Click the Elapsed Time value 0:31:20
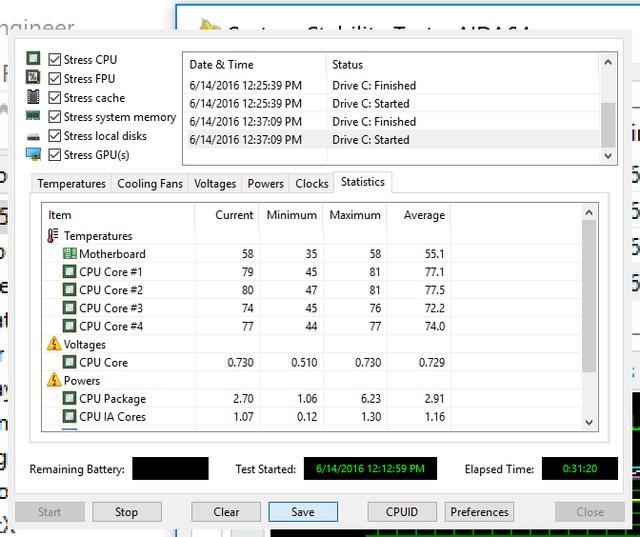 pos(580,468)
